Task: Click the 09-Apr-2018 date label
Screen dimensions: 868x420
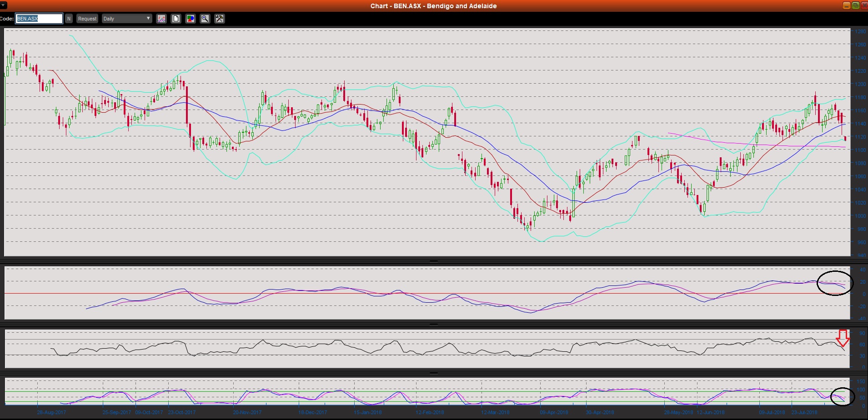Action: (554, 413)
